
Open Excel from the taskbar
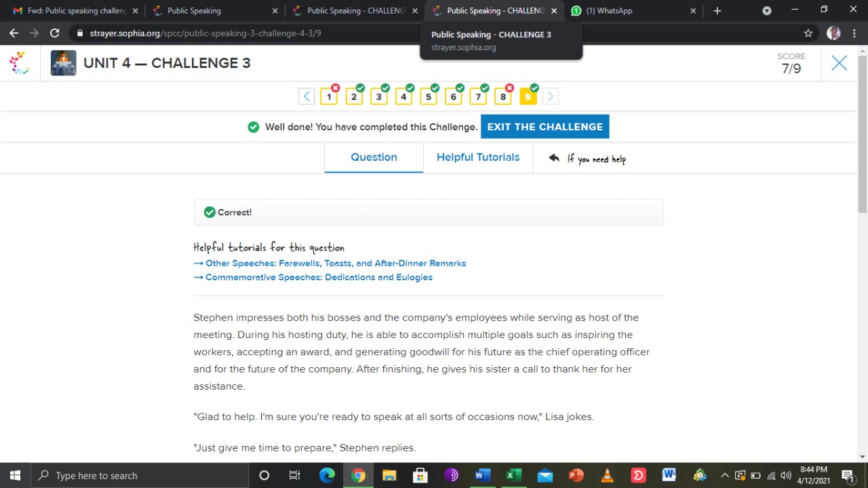point(513,475)
